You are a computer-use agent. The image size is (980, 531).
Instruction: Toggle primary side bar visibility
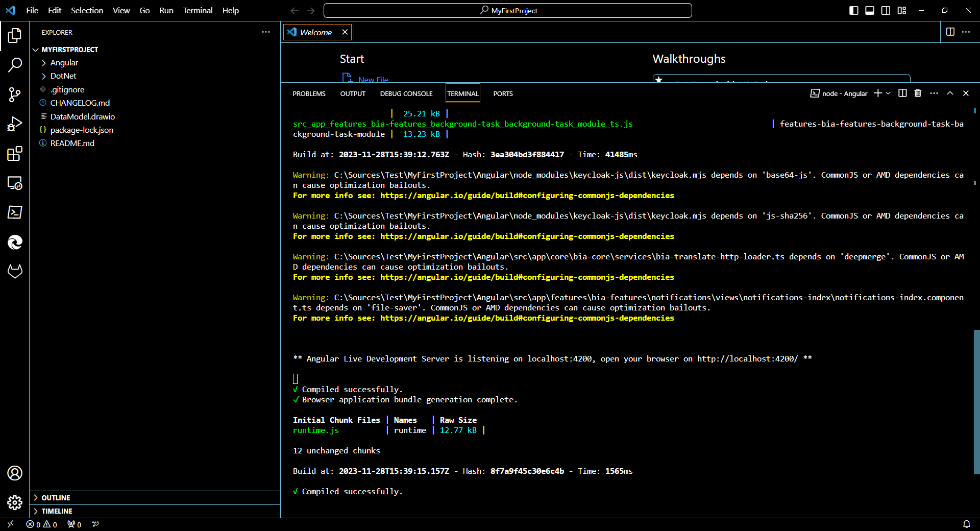(854, 11)
